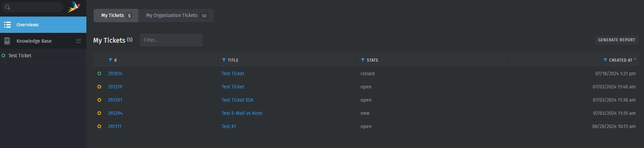Click filter icon in STATE column

363,60
